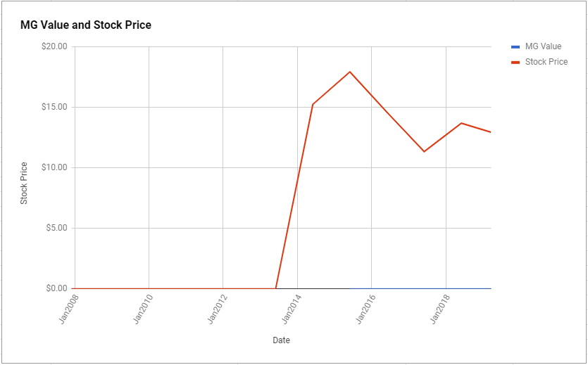Select the horizontal axis title Date
Viewport: 588px width, 365px height.
[x=281, y=340]
